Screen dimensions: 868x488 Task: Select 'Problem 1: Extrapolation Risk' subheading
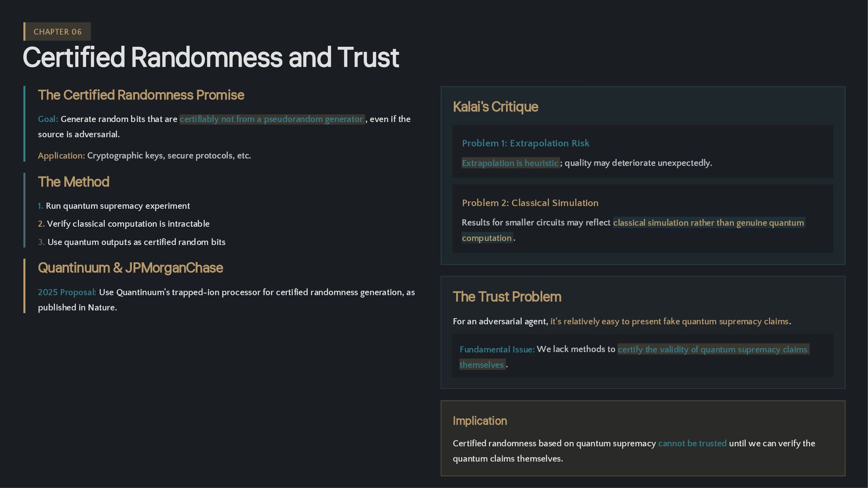(525, 143)
